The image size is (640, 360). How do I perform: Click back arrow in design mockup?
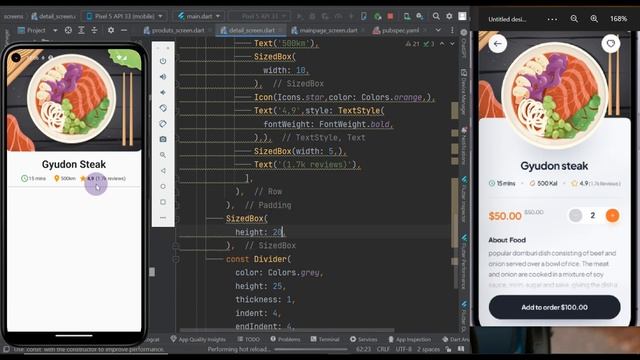click(x=497, y=44)
